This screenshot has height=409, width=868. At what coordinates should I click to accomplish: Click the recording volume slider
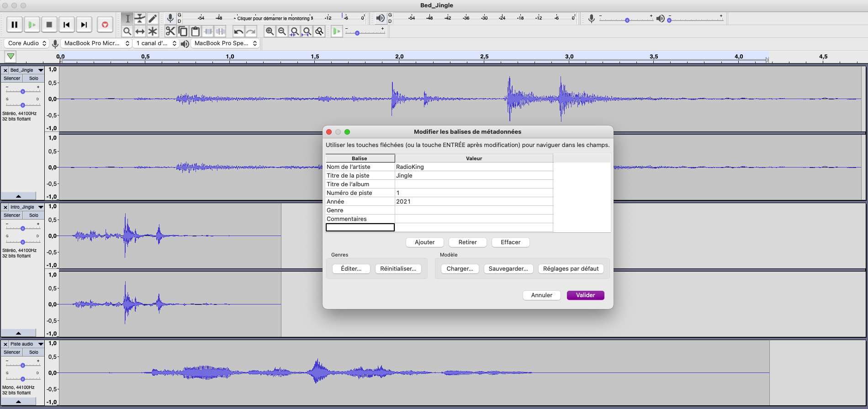pyautogui.click(x=626, y=20)
